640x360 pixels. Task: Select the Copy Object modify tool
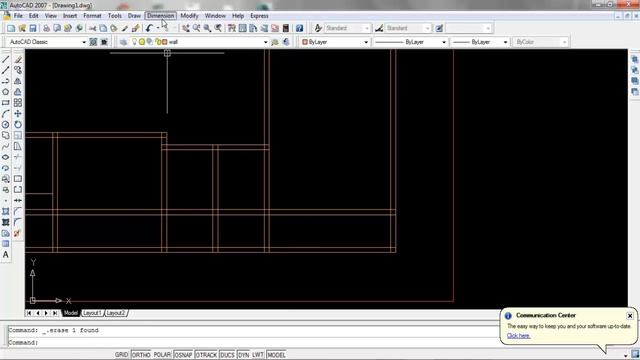(x=18, y=70)
